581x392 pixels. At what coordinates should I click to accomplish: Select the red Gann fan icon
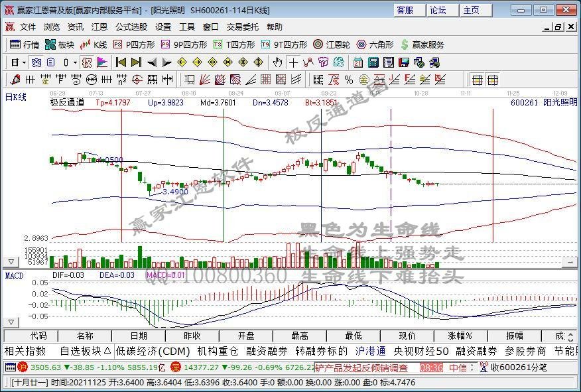click(205, 80)
